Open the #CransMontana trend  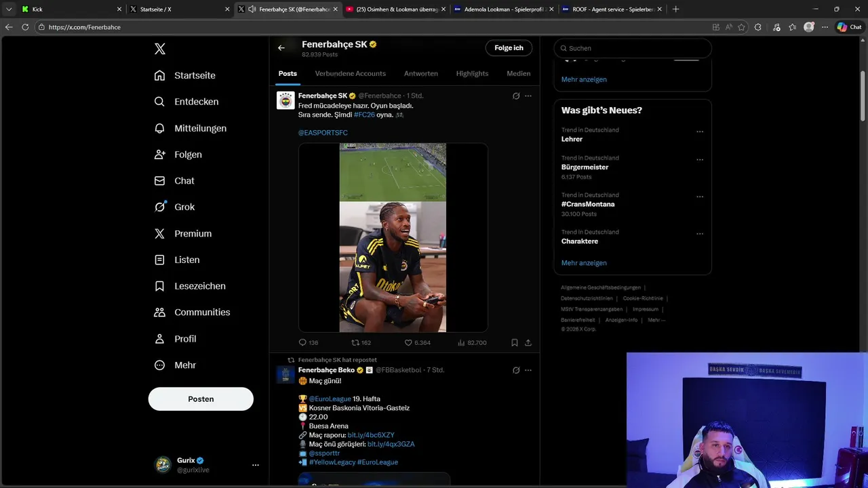(588, 204)
